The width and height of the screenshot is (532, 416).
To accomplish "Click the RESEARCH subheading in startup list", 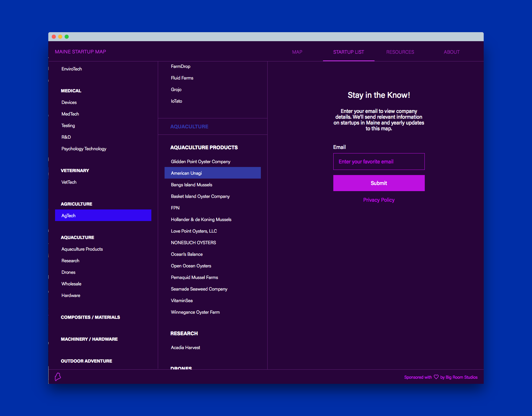I will (x=184, y=333).
